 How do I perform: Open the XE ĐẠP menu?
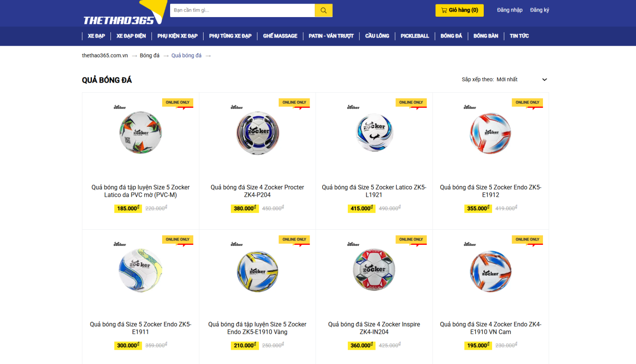[x=96, y=36]
